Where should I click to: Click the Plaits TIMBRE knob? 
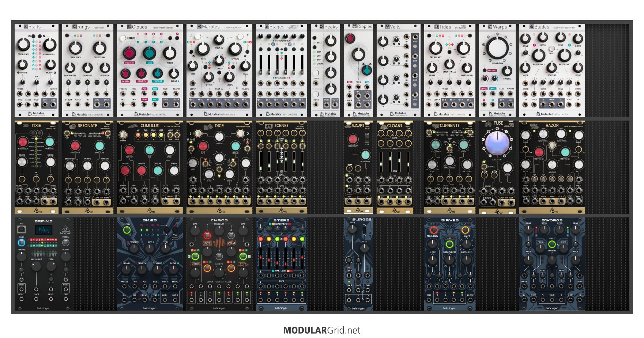23,65
